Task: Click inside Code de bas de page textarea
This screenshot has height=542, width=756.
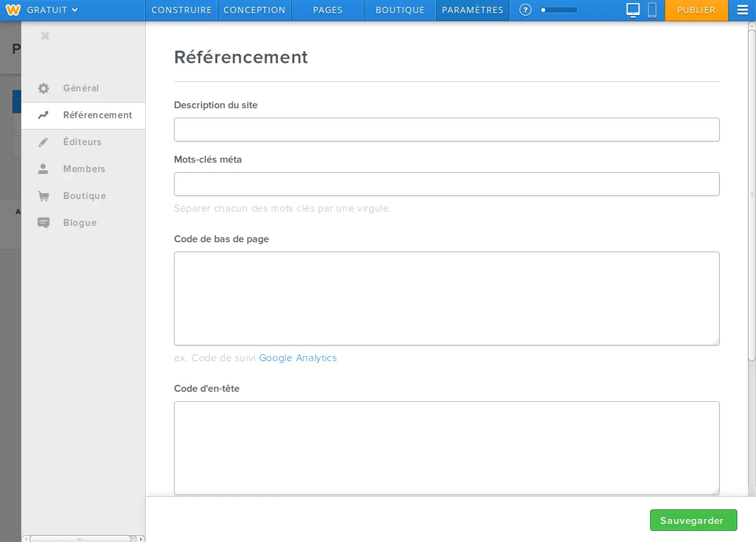Action: pyautogui.click(x=447, y=299)
